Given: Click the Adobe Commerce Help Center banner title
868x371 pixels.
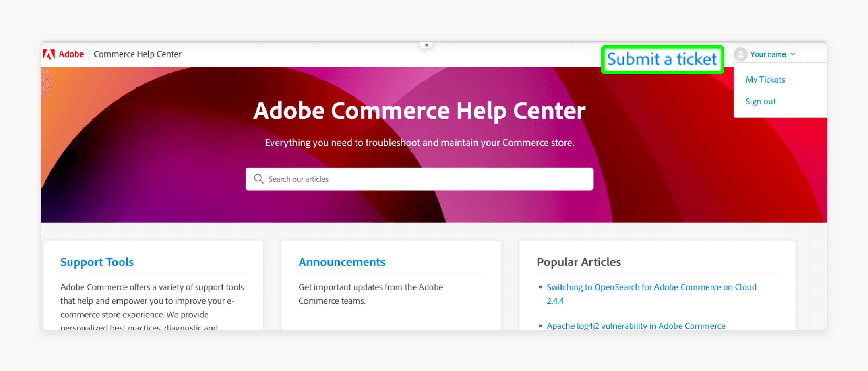Looking at the screenshot, I should click(419, 111).
